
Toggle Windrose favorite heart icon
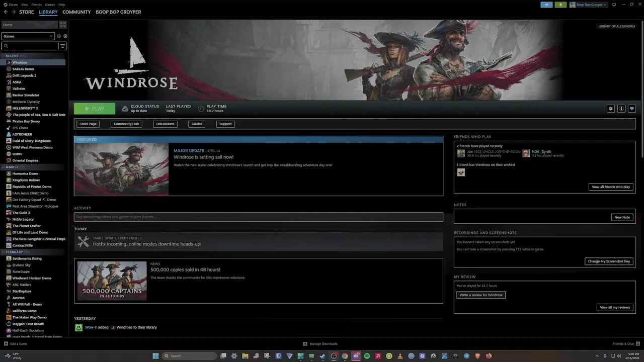pyautogui.click(x=632, y=109)
